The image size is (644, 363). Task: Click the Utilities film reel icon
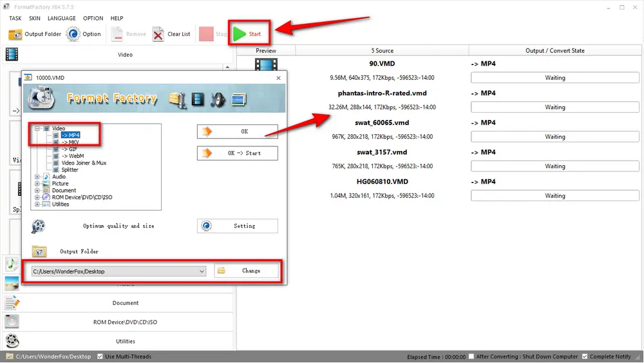click(x=12, y=341)
